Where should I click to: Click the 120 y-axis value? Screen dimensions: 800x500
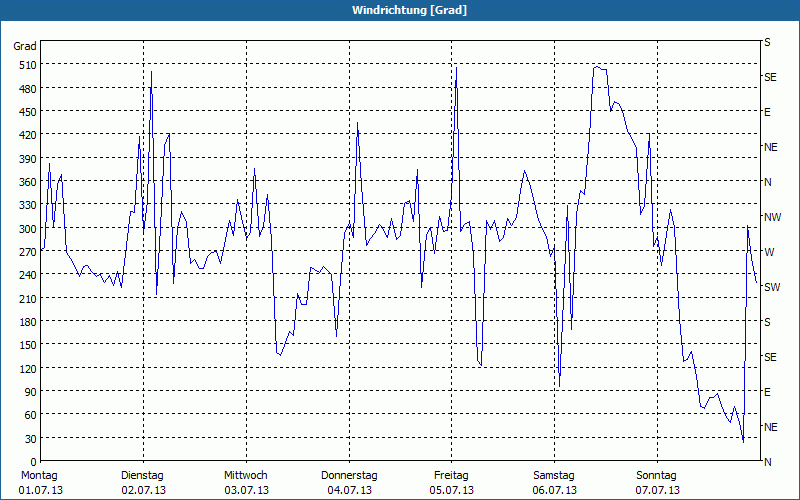click(28, 368)
